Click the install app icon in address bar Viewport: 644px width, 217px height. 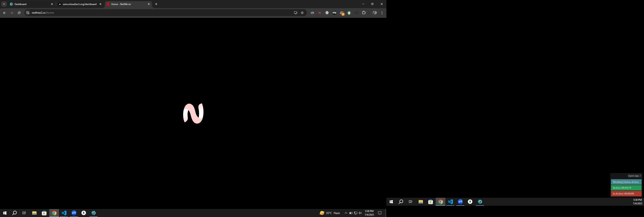[295, 13]
